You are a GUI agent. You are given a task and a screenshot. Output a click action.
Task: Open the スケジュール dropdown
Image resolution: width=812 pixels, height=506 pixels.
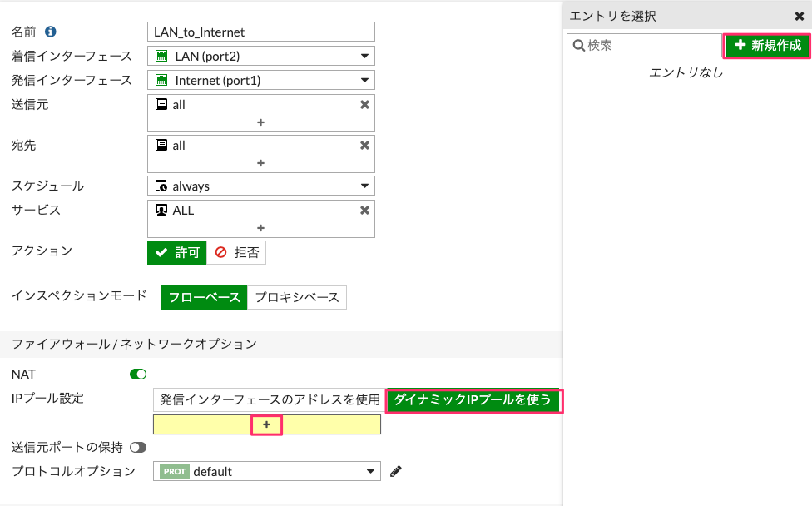[x=261, y=186]
